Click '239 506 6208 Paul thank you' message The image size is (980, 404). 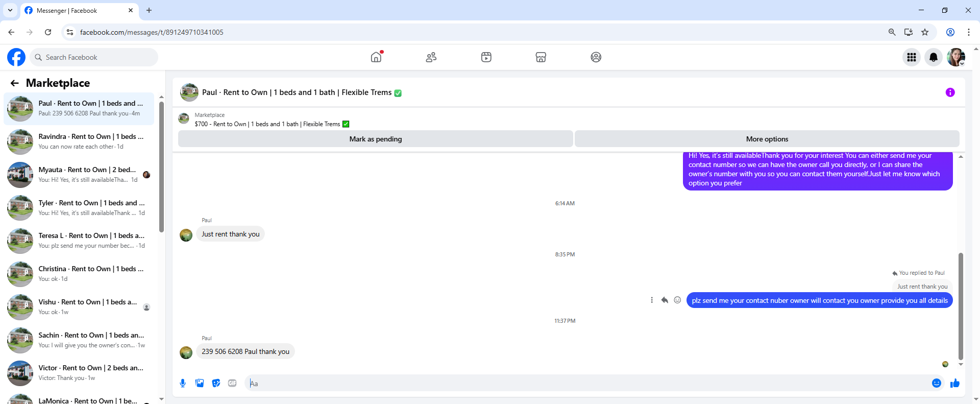[246, 351]
